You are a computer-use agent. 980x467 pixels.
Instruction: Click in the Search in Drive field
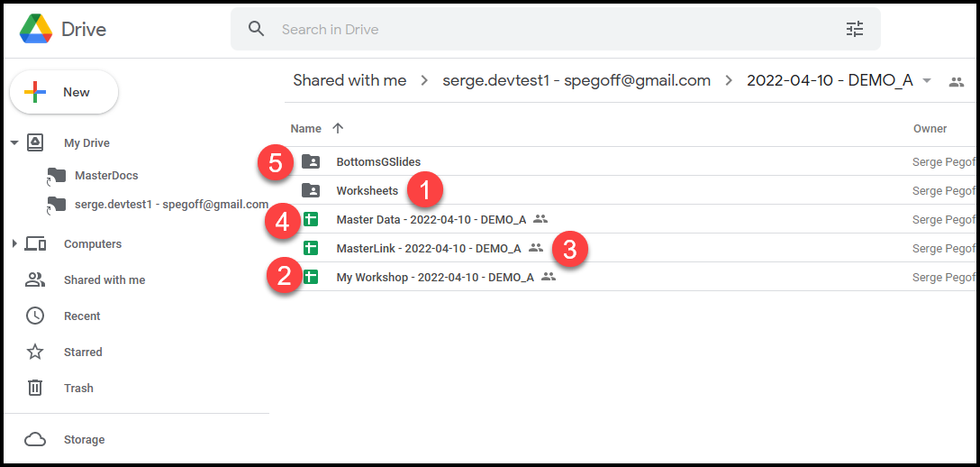(540, 29)
